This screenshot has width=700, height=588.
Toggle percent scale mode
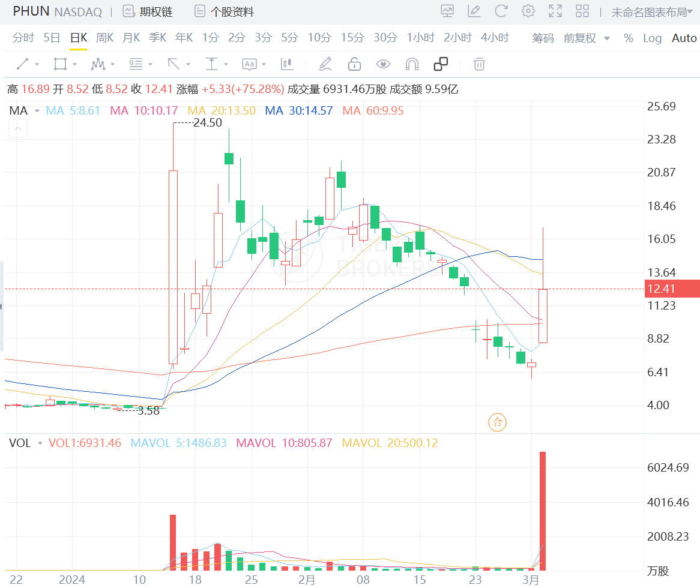click(x=629, y=38)
